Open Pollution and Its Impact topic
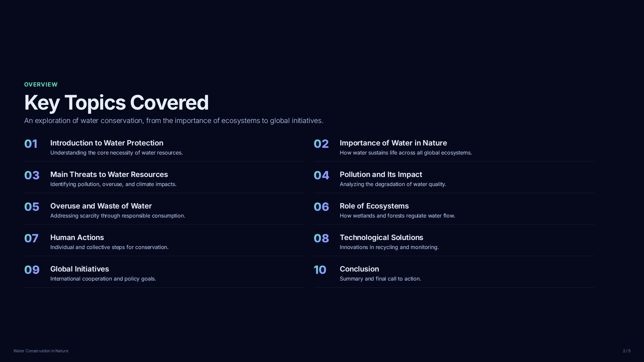 pyautogui.click(x=381, y=175)
